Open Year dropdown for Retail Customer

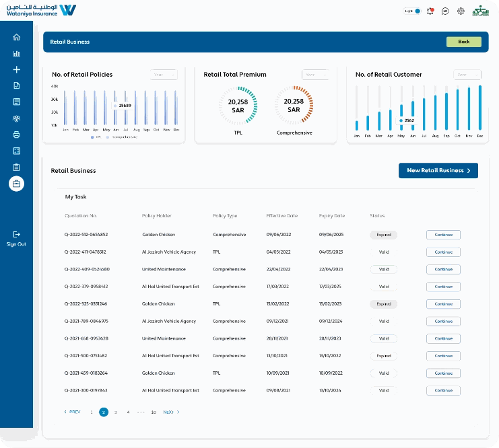point(467,75)
